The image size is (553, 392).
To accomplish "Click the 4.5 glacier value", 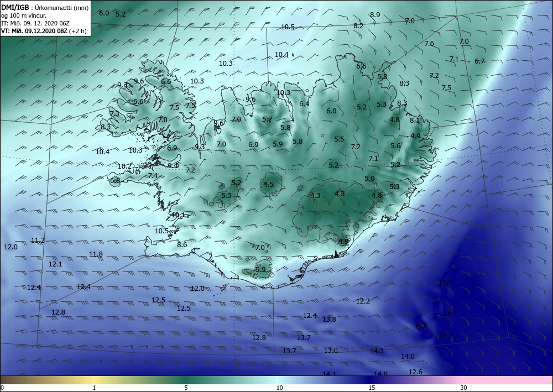I will click(268, 184).
